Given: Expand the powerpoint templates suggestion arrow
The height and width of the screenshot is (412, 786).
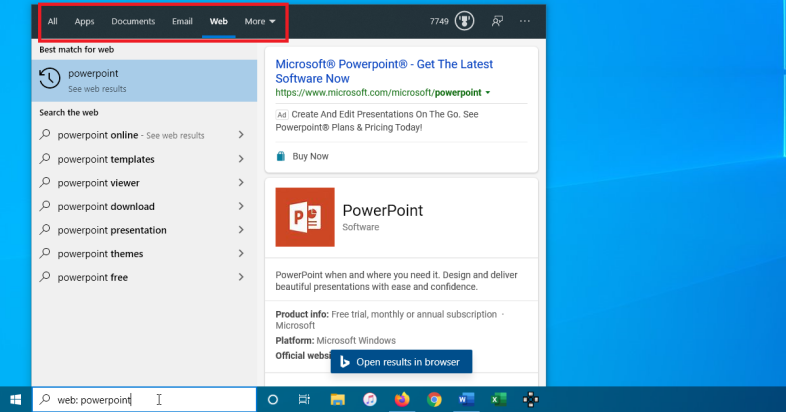Looking at the screenshot, I should (x=241, y=159).
